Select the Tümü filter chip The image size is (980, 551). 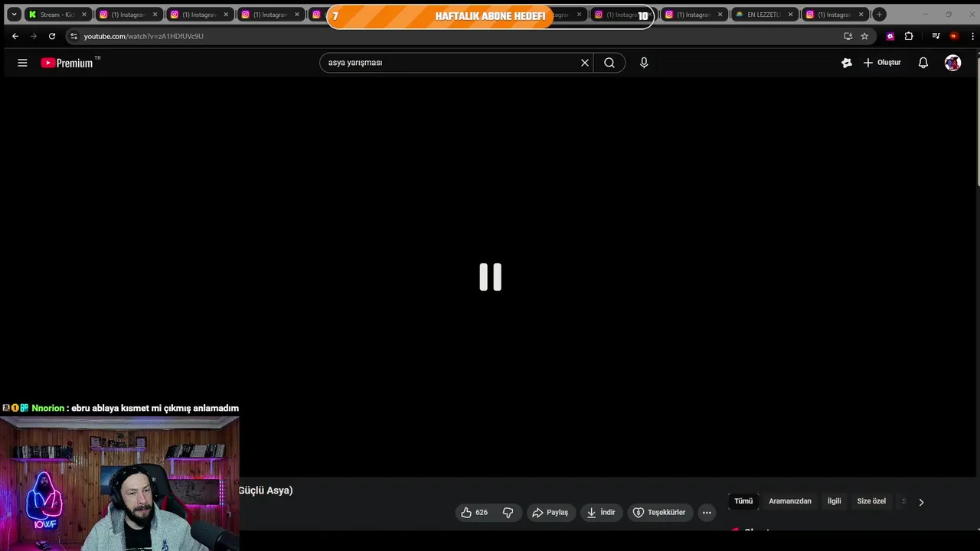(x=743, y=501)
